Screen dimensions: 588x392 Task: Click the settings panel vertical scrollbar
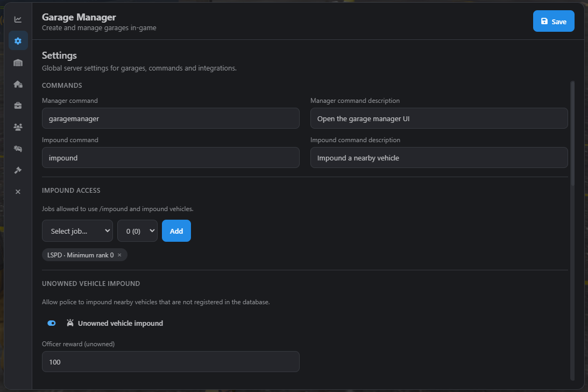coord(572,133)
